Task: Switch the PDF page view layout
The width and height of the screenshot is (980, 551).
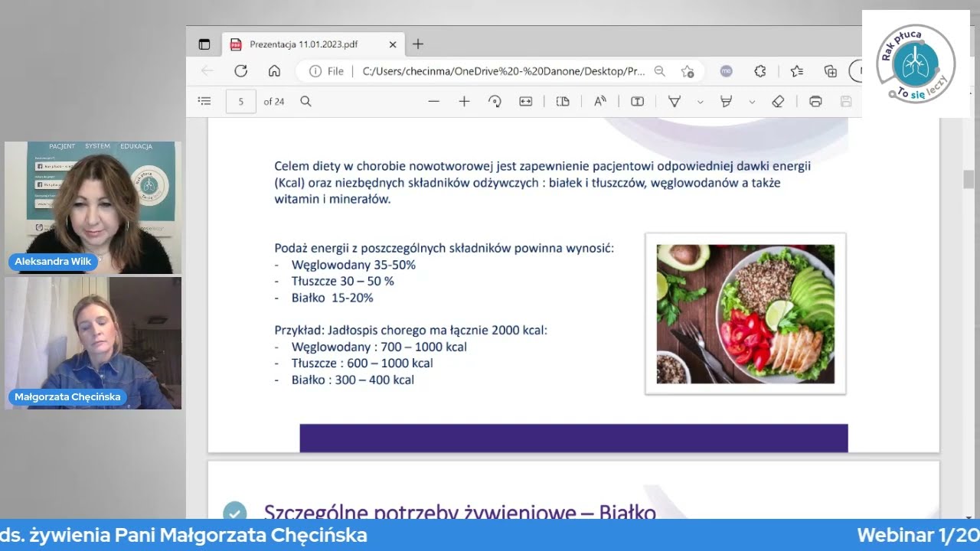Action: pos(563,101)
